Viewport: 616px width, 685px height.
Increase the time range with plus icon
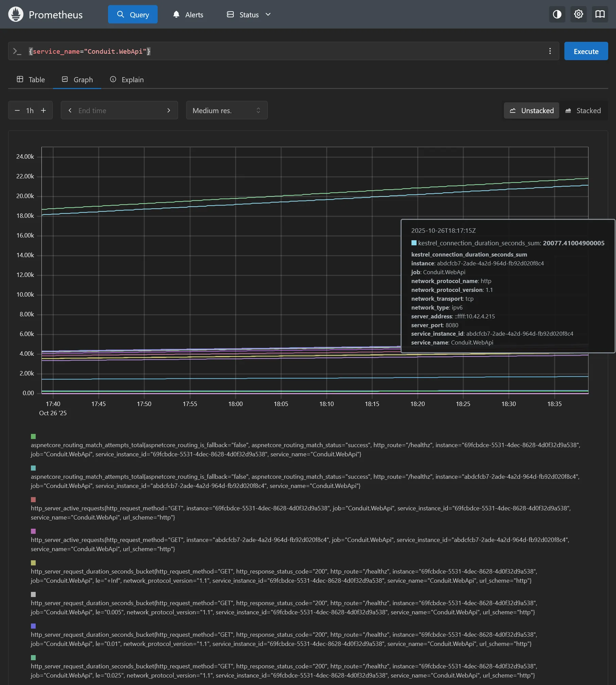coord(43,110)
